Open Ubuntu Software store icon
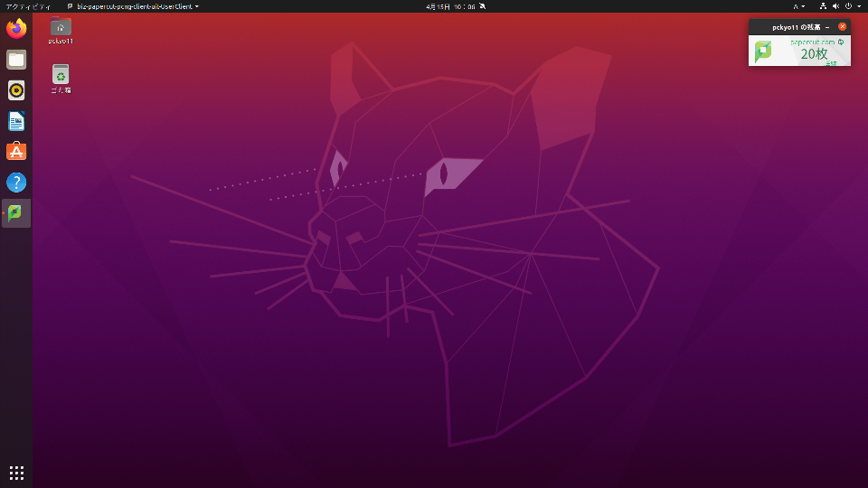This screenshot has height=488, width=868. click(16, 152)
